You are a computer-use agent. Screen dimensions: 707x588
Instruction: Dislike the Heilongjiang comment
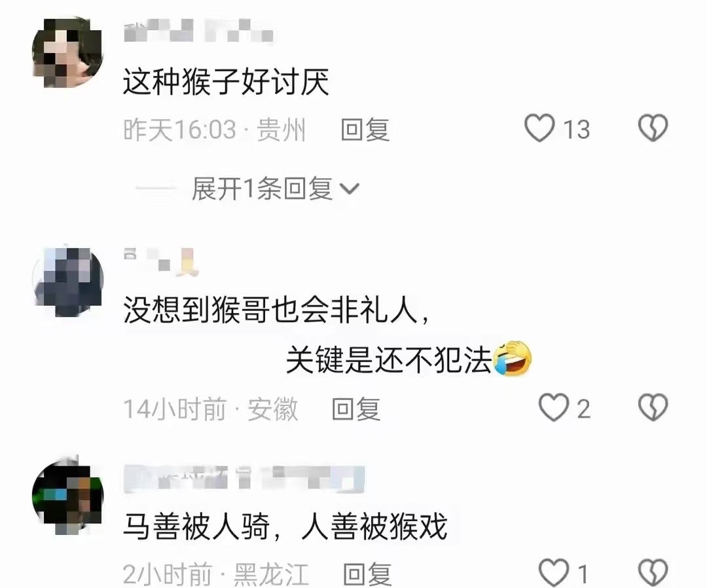pos(653,573)
